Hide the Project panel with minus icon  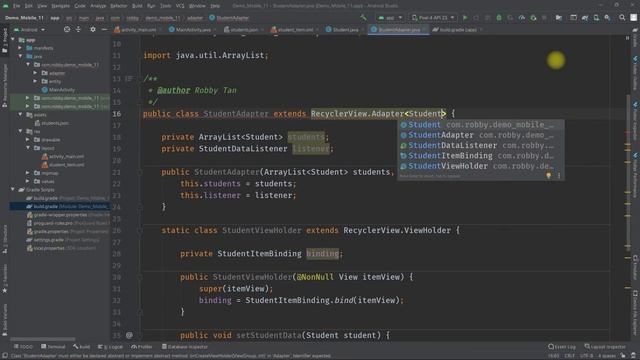[104, 29]
